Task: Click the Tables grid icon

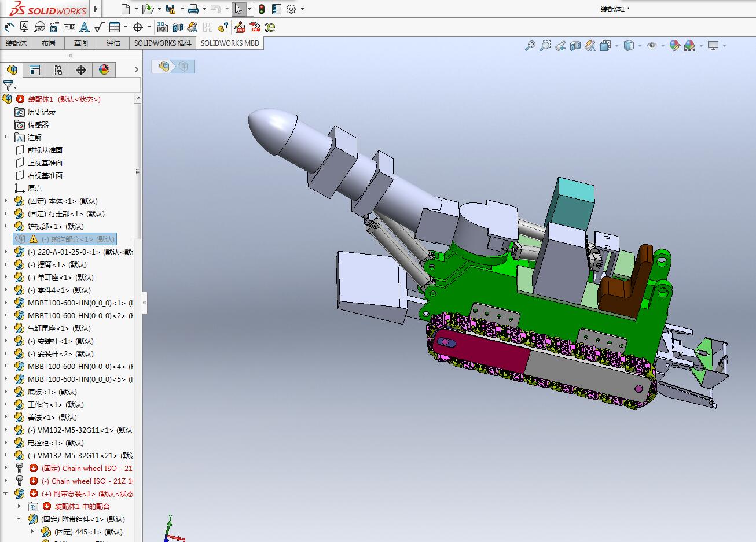Action: pos(115,27)
